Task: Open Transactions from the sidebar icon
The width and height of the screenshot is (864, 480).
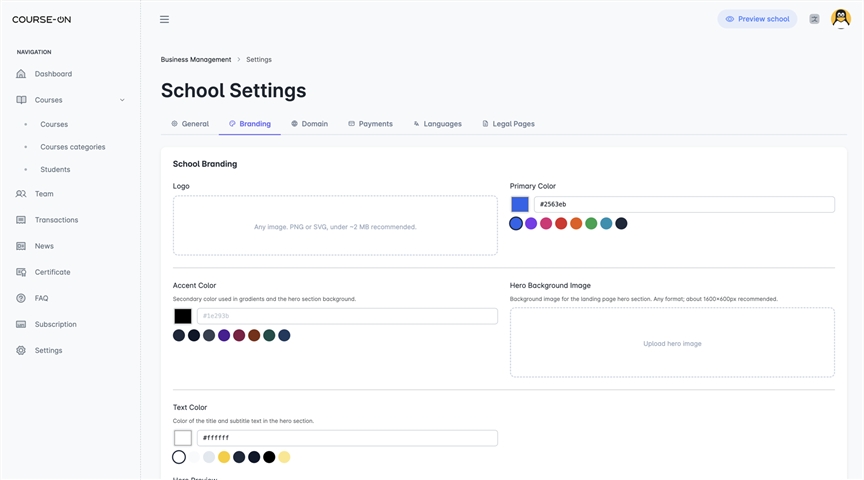Action: (21, 220)
